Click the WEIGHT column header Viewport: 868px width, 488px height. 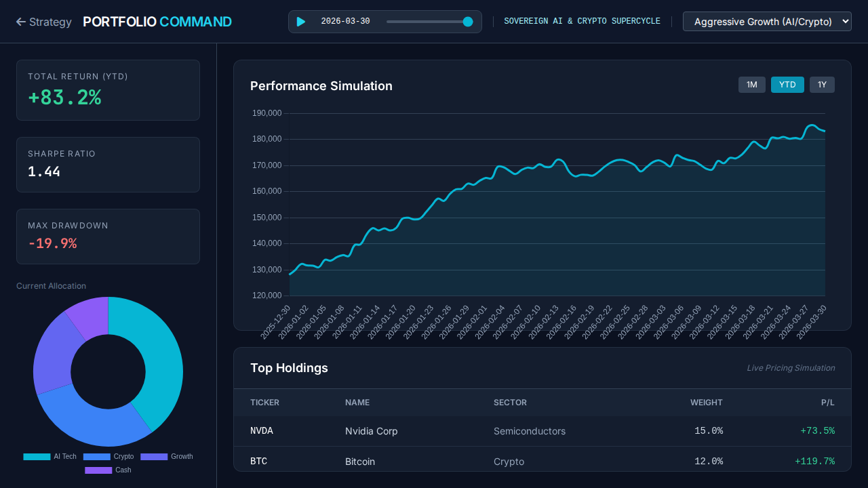pyautogui.click(x=706, y=403)
